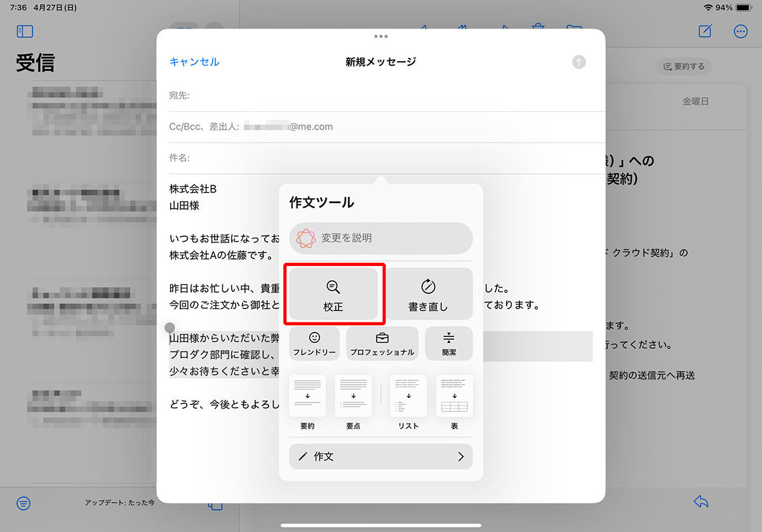
Task: Apply プロフェッショナル tone
Action: click(x=382, y=343)
